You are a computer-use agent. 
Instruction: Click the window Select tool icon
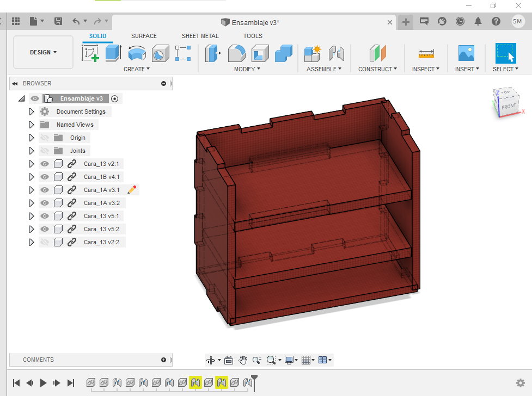(x=505, y=53)
